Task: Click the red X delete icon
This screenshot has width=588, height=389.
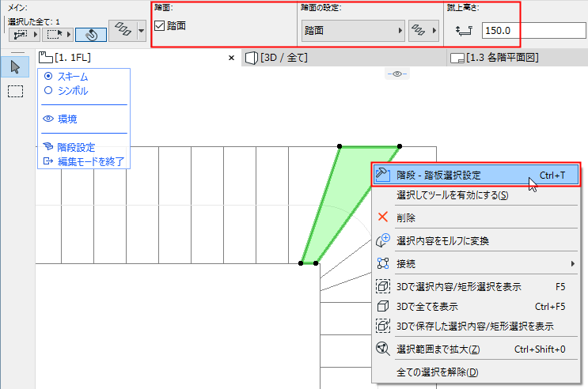Action: pyautogui.click(x=383, y=217)
